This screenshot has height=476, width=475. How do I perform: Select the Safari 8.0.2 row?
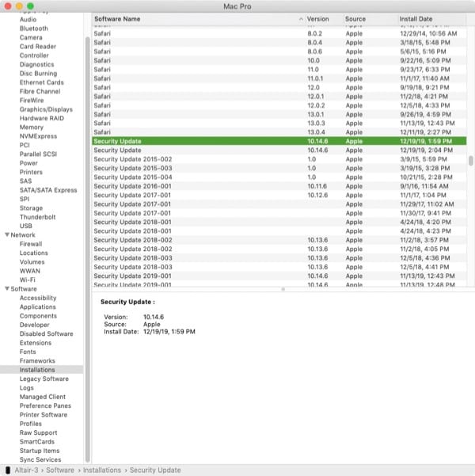pos(279,33)
